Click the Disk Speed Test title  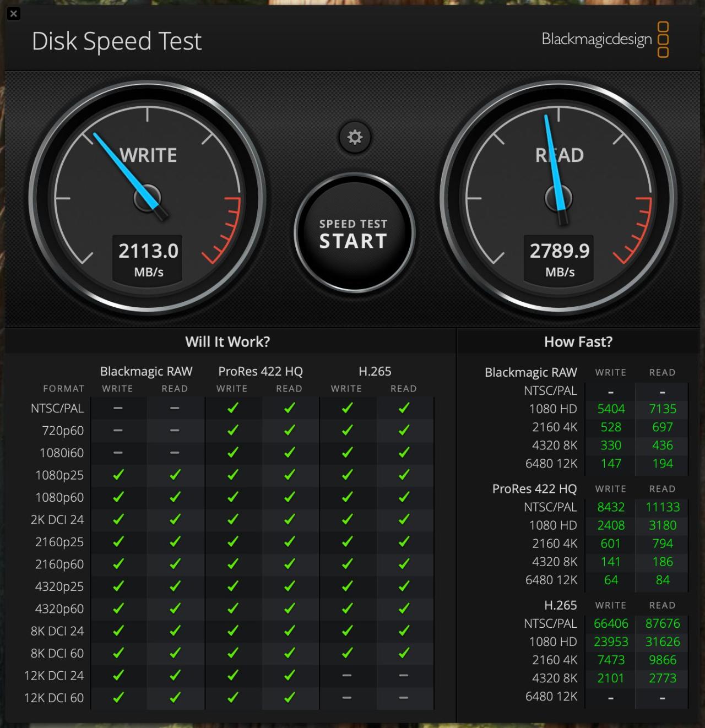click(x=117, y=41)
